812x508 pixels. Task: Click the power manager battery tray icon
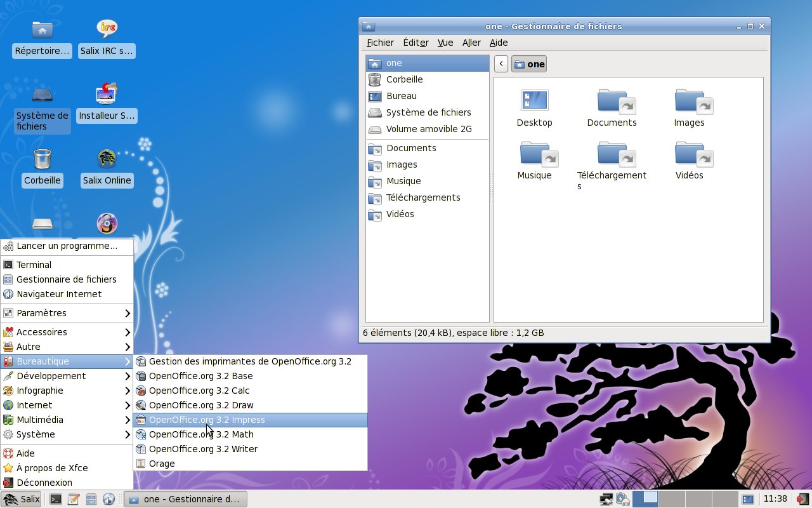pos(622,499)
